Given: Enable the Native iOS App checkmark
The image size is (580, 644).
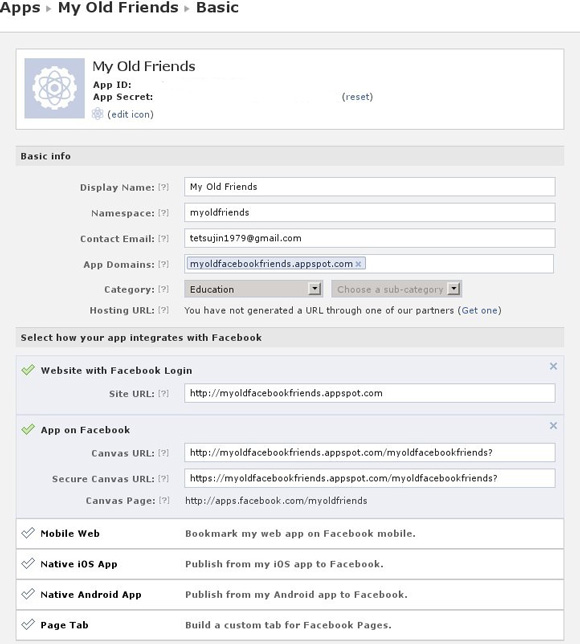Looking at the screenshot, I should (28, 564).
